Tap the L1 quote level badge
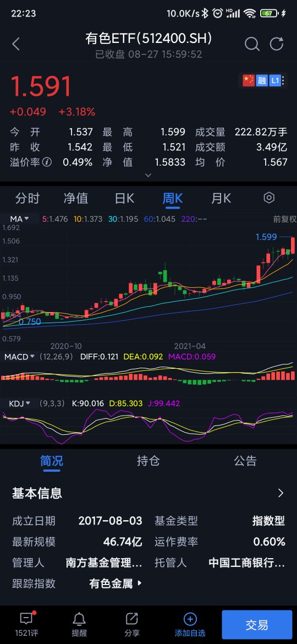This screenshot has width=297, height=644. [274, 80]
